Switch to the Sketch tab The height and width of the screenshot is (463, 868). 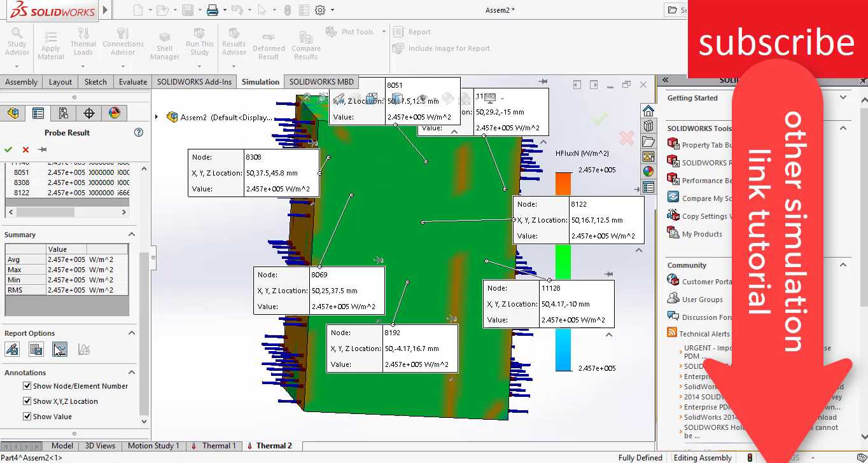coord(95,82)
